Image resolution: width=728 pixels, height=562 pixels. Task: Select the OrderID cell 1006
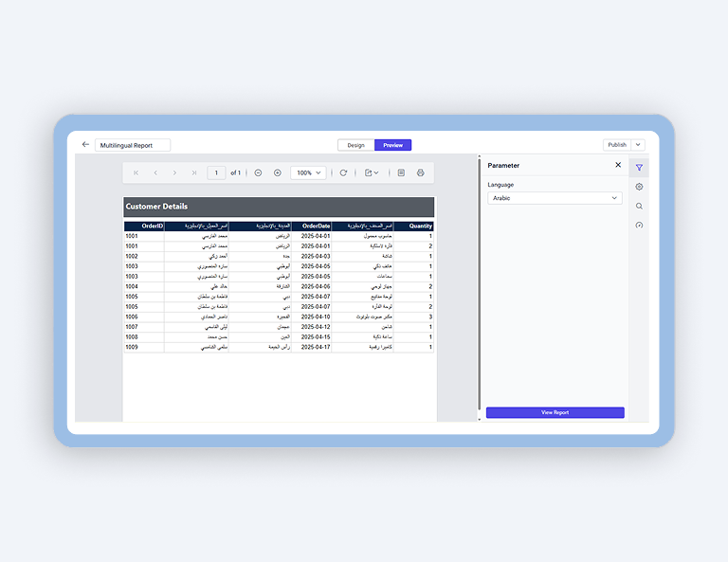pyautogui.click(x=144, y=317)
